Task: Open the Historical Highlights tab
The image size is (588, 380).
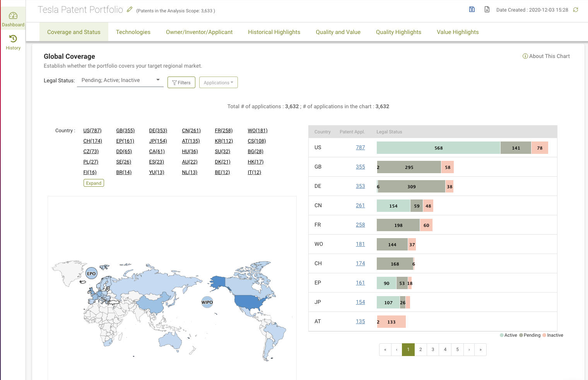Action: tap(274, 32)
